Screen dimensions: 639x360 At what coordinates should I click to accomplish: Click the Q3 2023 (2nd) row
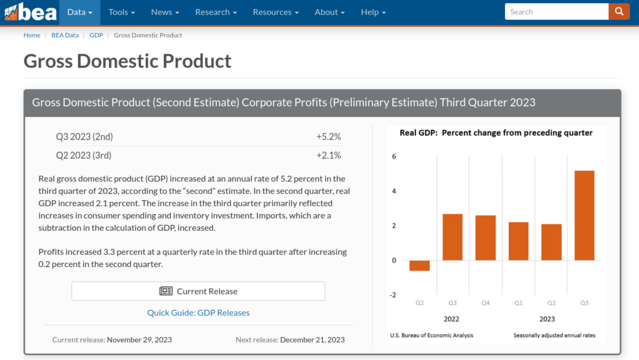(x=198, y=137)
